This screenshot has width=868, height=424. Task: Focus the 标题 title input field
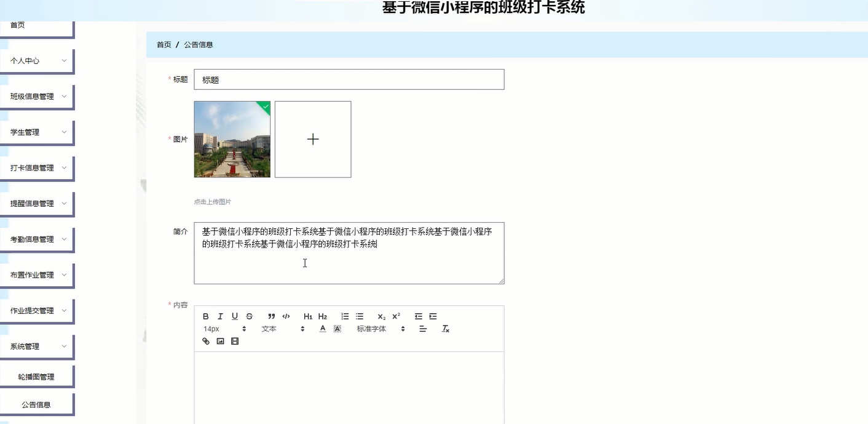click(x=349, y=79)
